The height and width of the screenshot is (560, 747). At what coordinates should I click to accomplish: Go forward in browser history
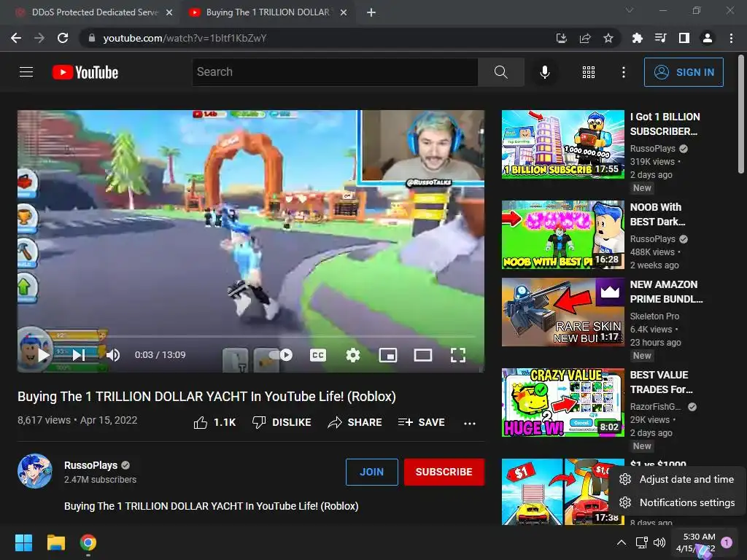click(39, 38)
